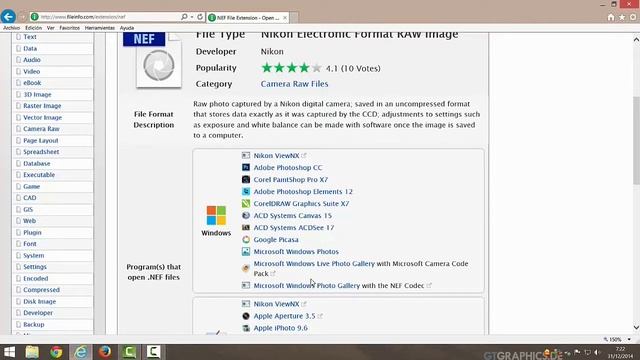Click the Apple Aperture 3.5 icon
Image resolution: width=640 pixels, height=360 pixels.
point(246,316)
